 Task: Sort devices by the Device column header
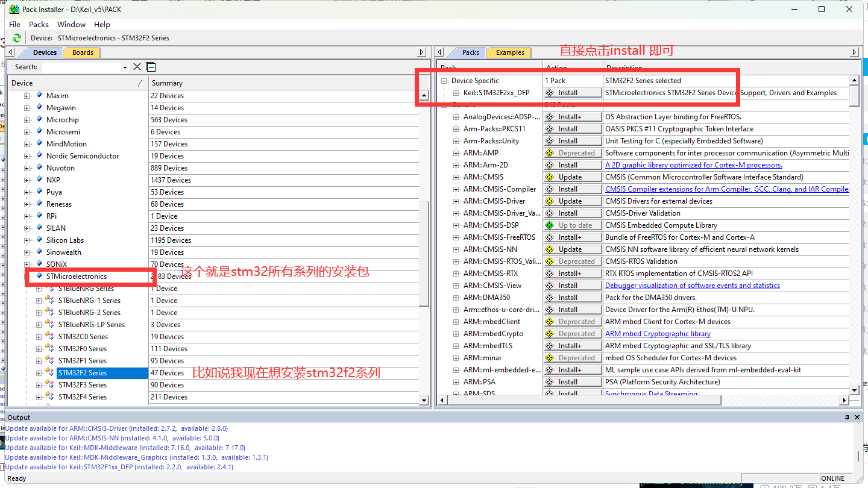click(78, 83)
